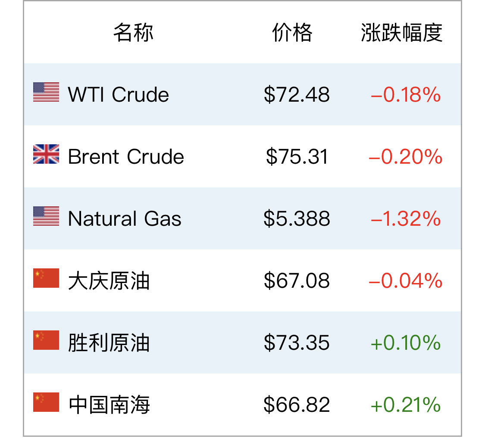Click the UK flag beside Brent Crude
The width and height of the screenshot is (485, 448).
[x=46, y=154]
